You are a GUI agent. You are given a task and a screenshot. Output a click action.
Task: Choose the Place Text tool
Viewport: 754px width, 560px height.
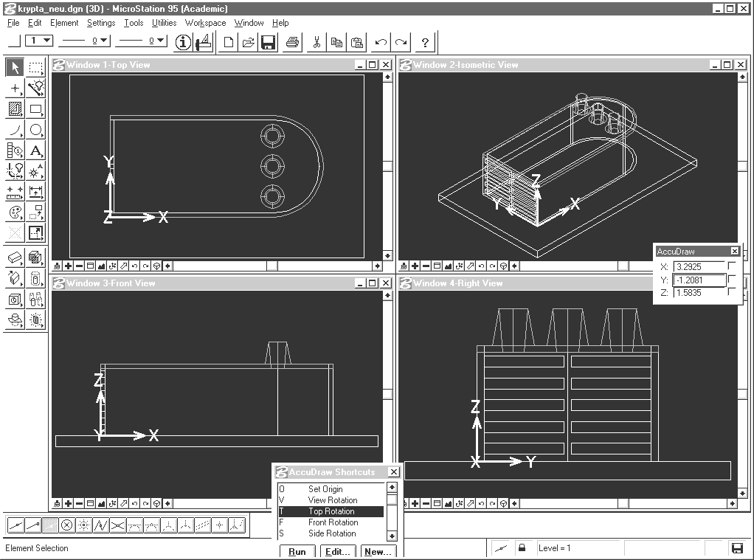[35, 151]
